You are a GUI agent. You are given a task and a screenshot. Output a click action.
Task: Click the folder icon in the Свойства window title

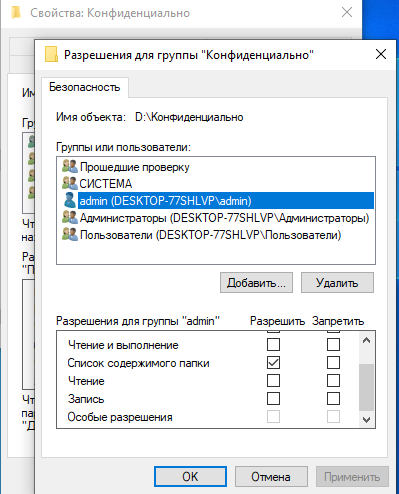click(16, 13)
